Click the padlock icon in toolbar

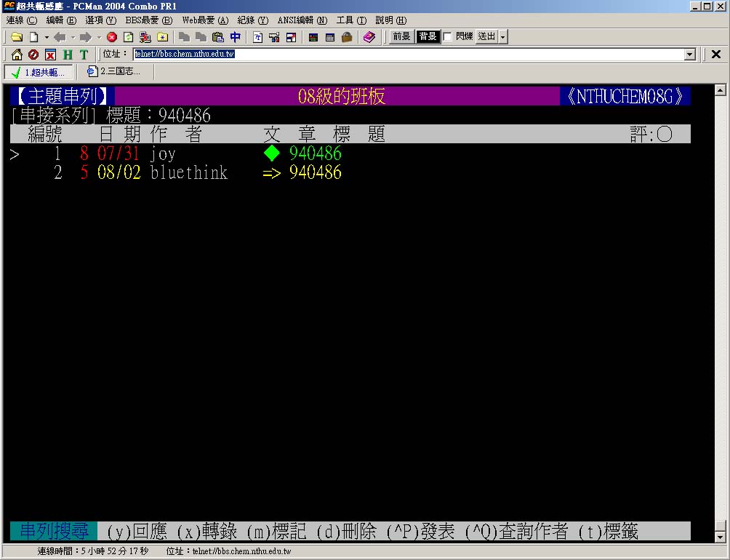coord(347,37)
